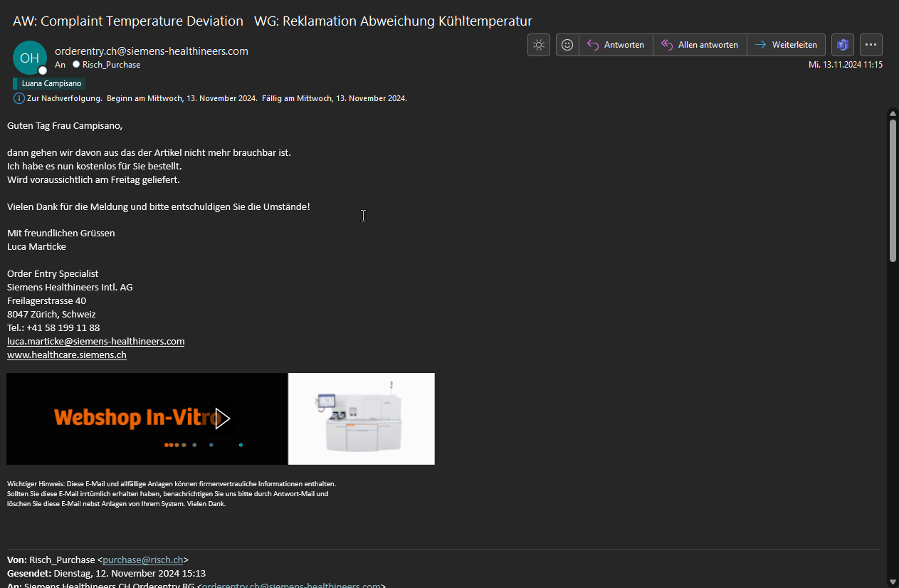Open more actions ellipsis menu
Screen dimensions: 899x588
[871, 45]
